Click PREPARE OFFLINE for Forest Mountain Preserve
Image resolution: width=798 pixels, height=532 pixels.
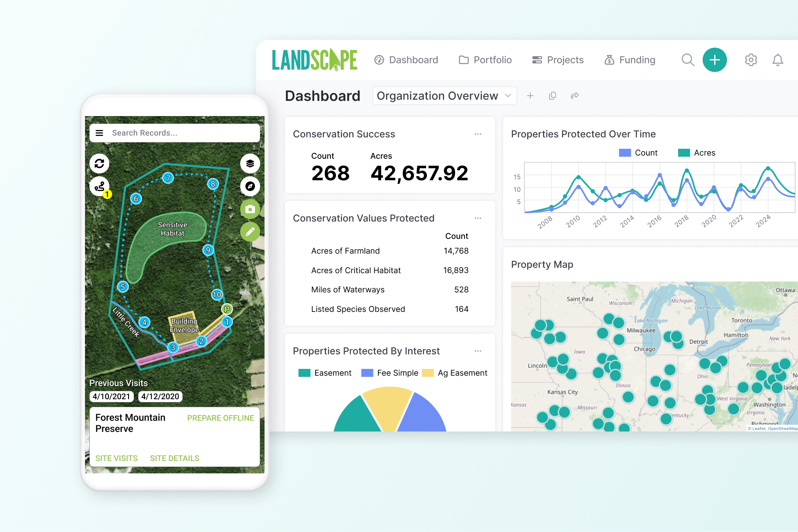coord(220,418)
